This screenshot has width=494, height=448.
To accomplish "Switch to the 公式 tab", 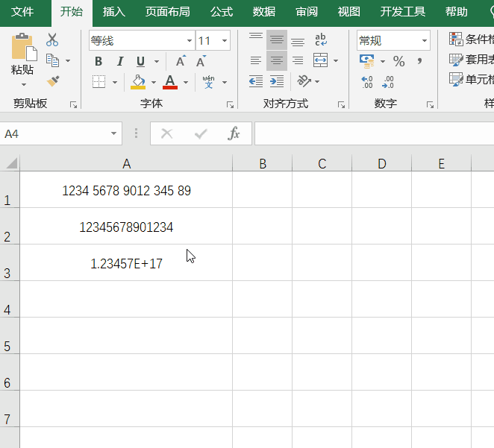I will click(222, 12).
